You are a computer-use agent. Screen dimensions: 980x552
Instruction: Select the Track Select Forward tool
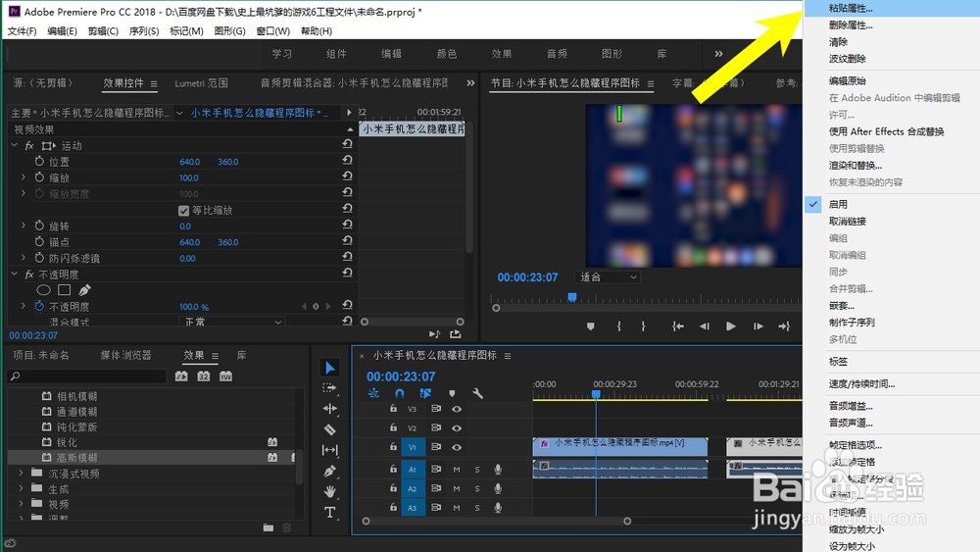[x=329, y=388]
